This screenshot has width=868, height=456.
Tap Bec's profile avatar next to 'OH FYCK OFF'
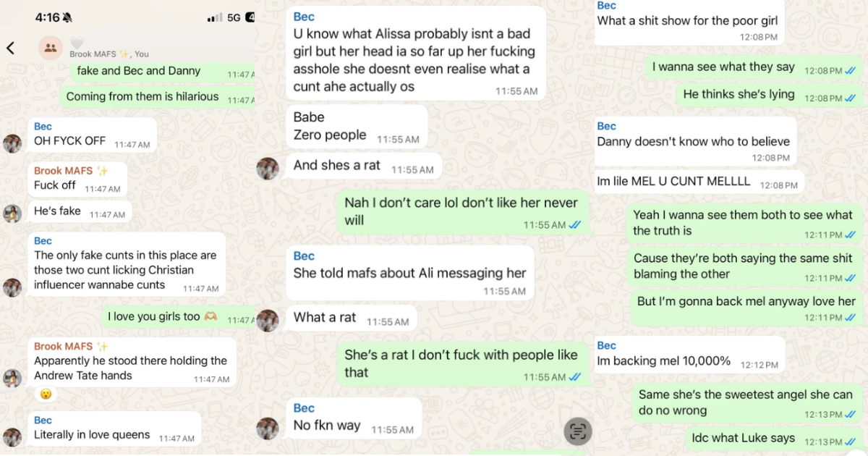click(12, 143)
